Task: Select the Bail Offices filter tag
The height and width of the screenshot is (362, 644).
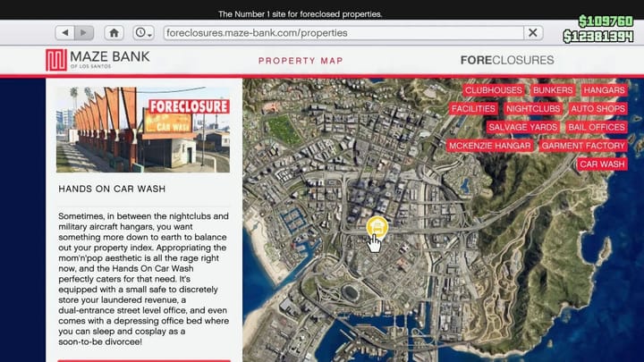Action: [596, 127]
